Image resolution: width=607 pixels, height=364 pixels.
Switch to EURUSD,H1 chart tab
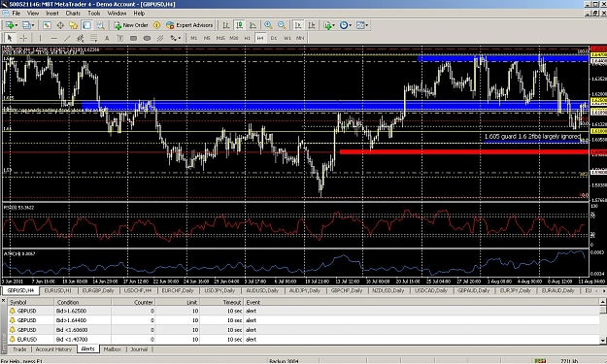[x=57, y=290]
